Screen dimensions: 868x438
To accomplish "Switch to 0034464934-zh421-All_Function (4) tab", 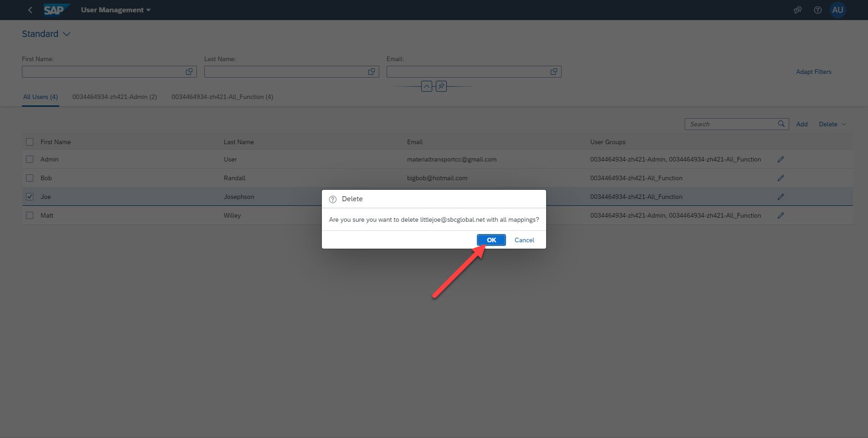I will (222, 97).
